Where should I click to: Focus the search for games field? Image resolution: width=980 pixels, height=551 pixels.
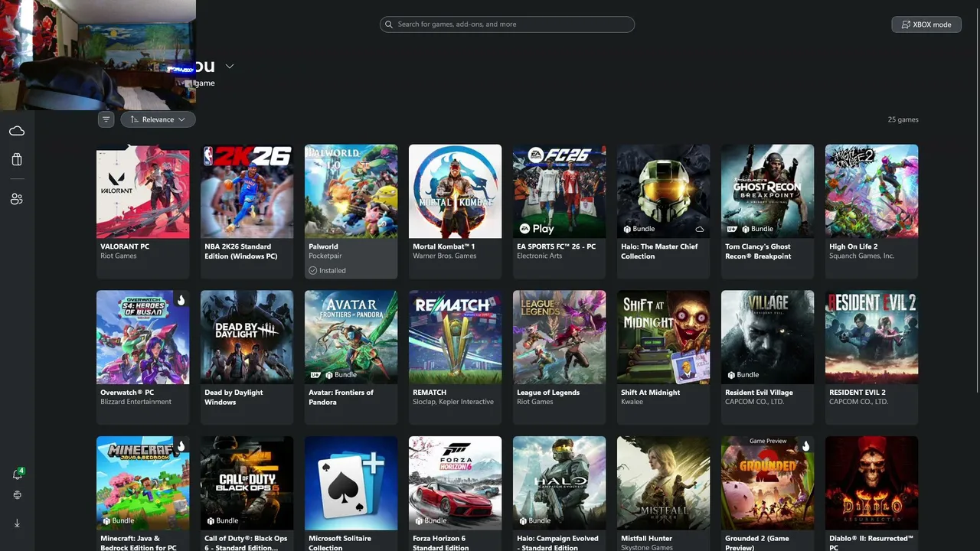pyautogui.click(x=507, y=24)
